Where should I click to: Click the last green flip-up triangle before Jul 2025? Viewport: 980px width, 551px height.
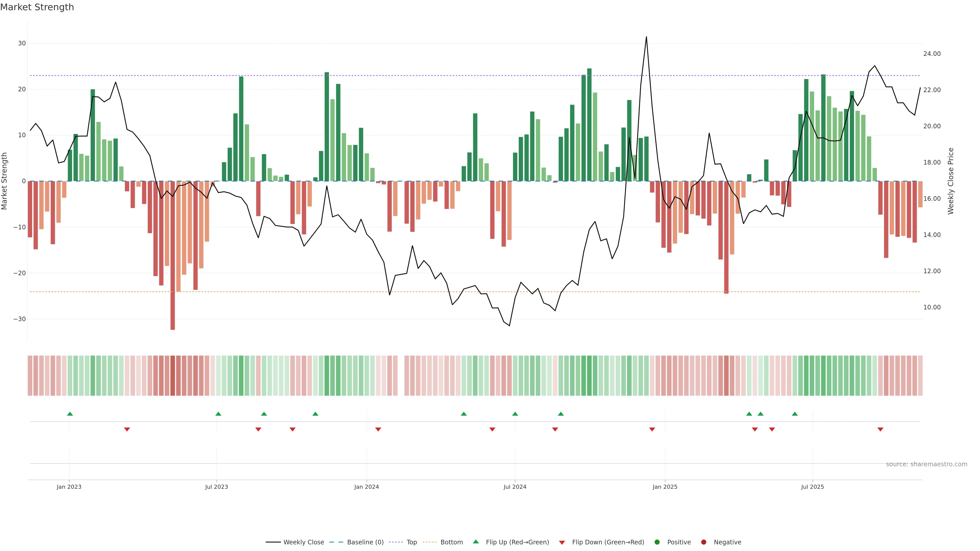[795, 414]
